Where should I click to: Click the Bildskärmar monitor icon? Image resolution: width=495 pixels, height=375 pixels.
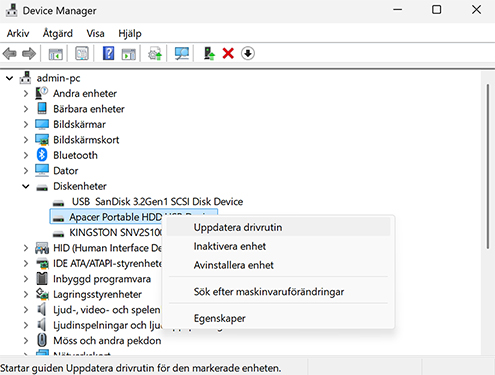click(42, 124)
